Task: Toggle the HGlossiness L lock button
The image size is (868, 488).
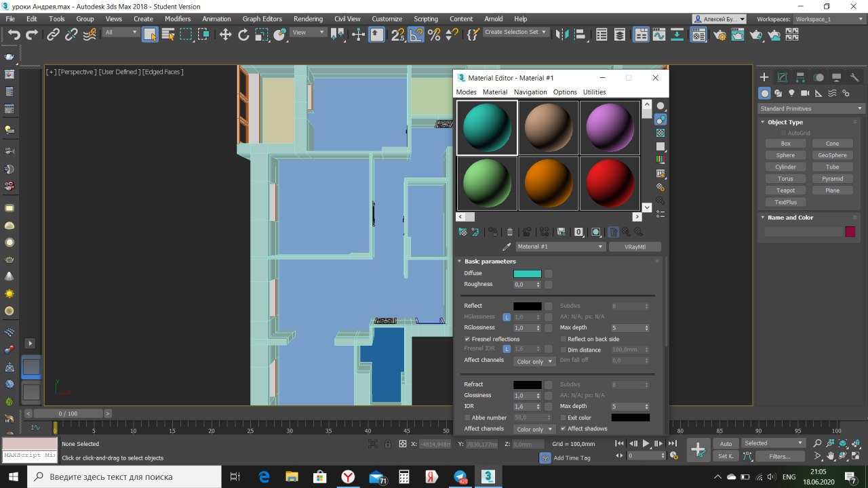Action: pyautogui.click(x=507, y=317)
